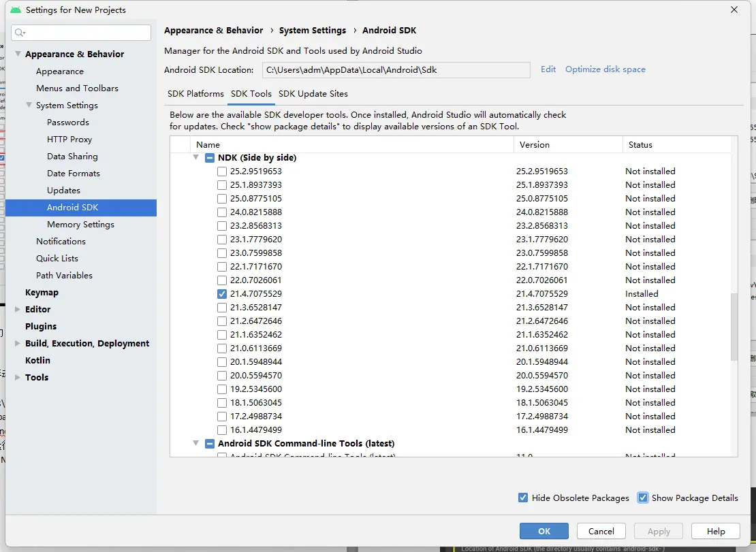756x552 pixels.
Task: Collapse Appearance & Behavior tree node
Action: point(18,54)
